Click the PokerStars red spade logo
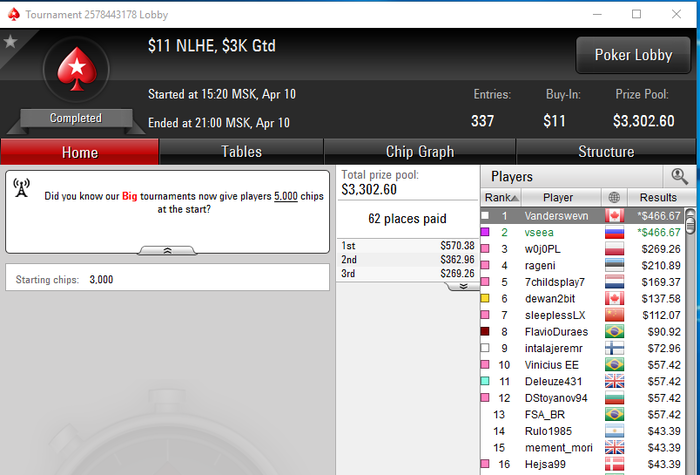Viewport: 700px width, 475px height. [x=77, y=69]
